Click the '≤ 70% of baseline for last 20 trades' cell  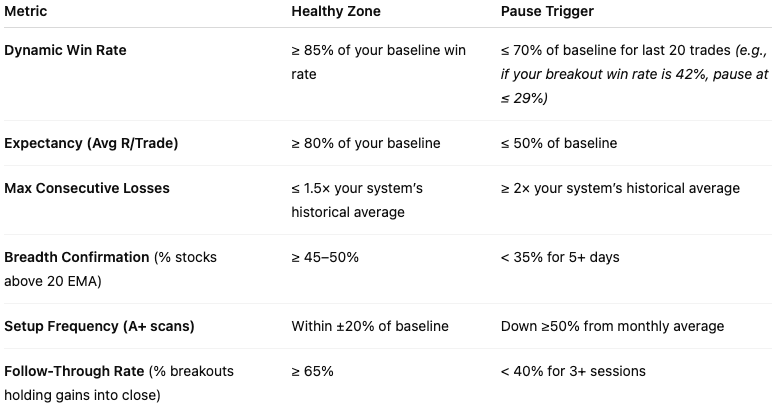click(x=615, y=50)
